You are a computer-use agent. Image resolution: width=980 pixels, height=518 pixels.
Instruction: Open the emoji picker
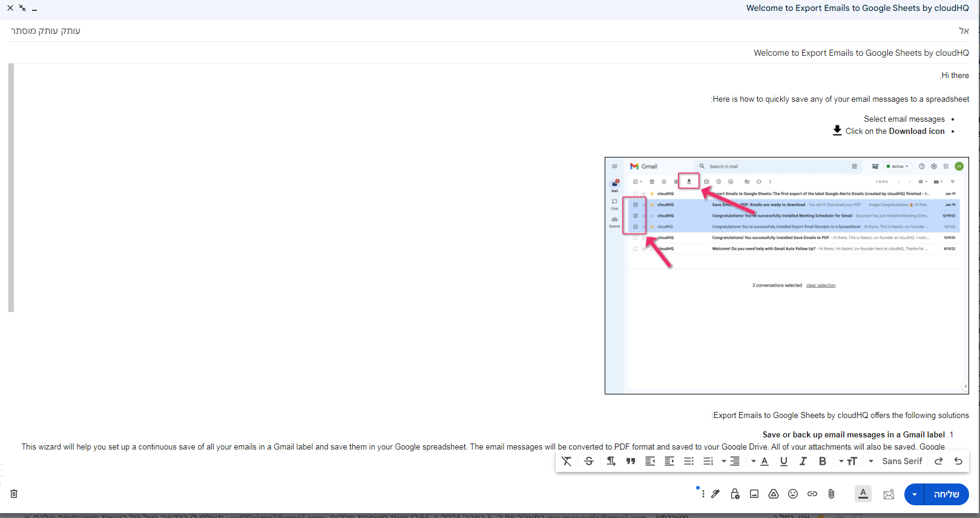coord(793,494)
